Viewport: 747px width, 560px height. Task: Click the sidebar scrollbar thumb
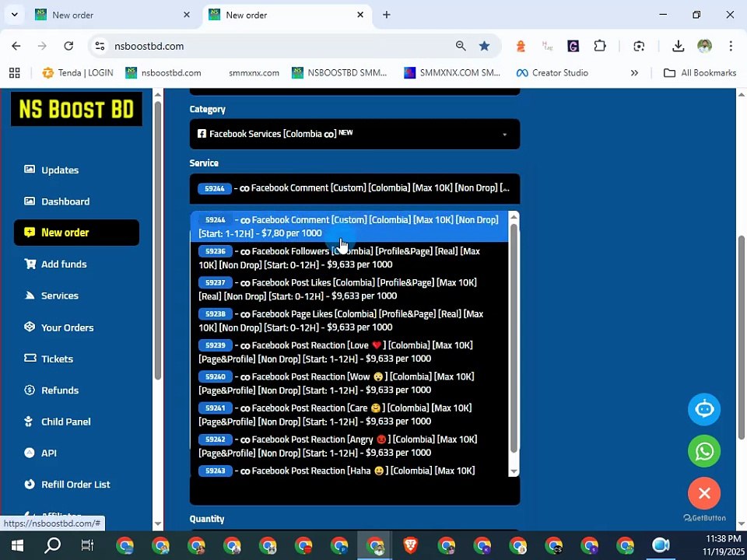point(158,240)
